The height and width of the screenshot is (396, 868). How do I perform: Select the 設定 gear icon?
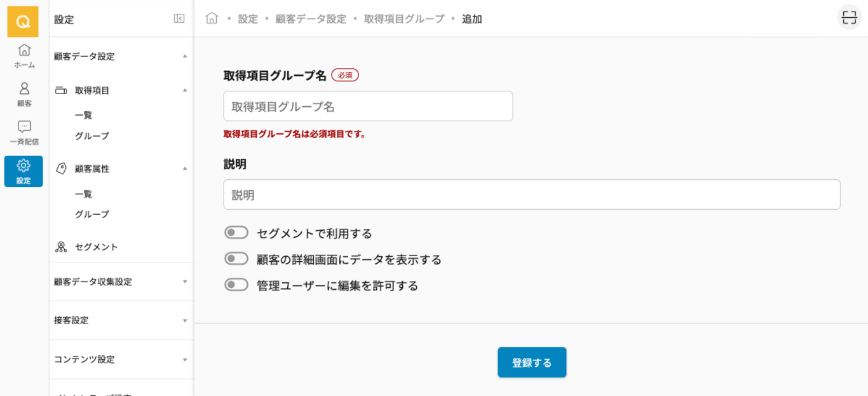tap(24, 171)
